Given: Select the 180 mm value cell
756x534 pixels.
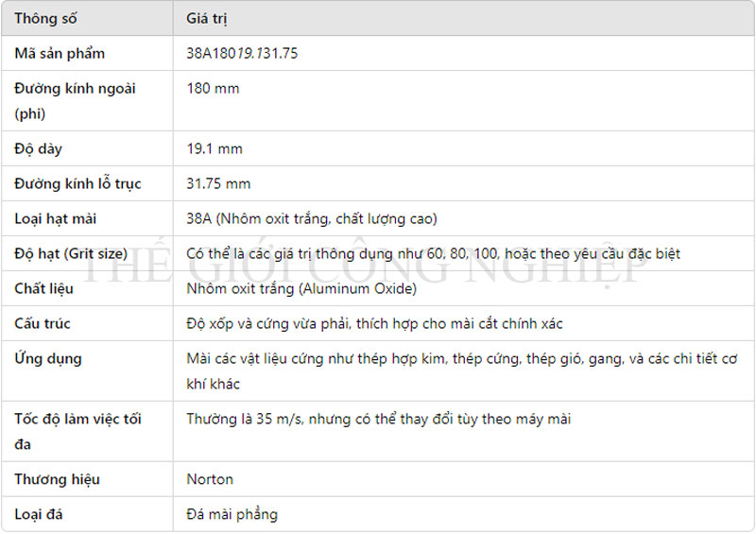Looking at the screenshot, I should pyautogui.click(x=213, y=89).
